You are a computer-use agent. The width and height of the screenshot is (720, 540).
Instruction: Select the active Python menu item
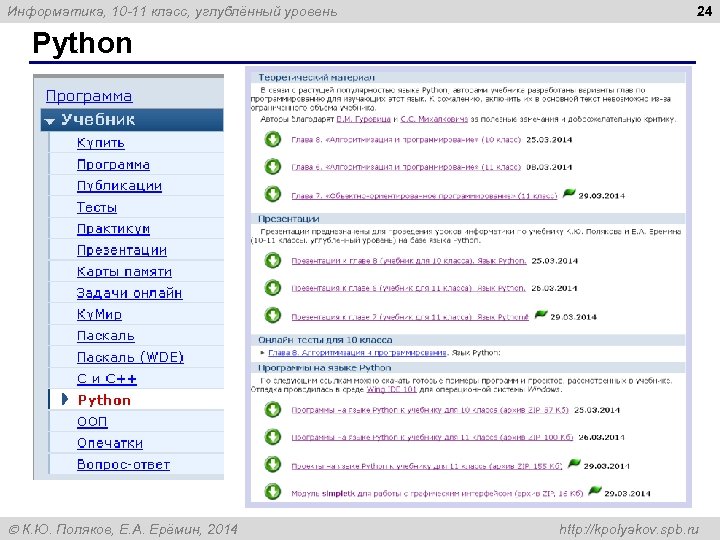(x=104, y=400)
